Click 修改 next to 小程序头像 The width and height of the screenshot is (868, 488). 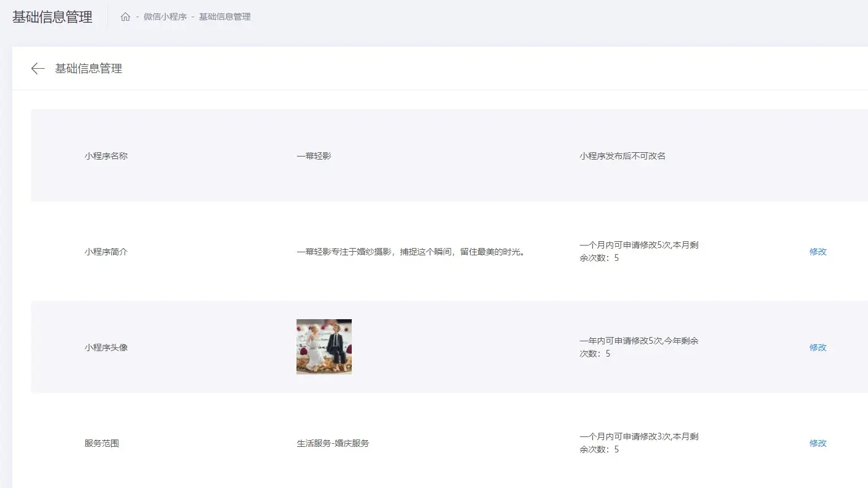click(817, 347)
